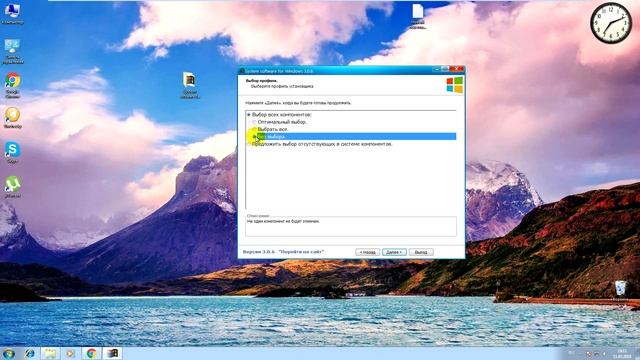
Task: Open the orange round app shortcut on desktop
Action: click(x=12, y=118)
